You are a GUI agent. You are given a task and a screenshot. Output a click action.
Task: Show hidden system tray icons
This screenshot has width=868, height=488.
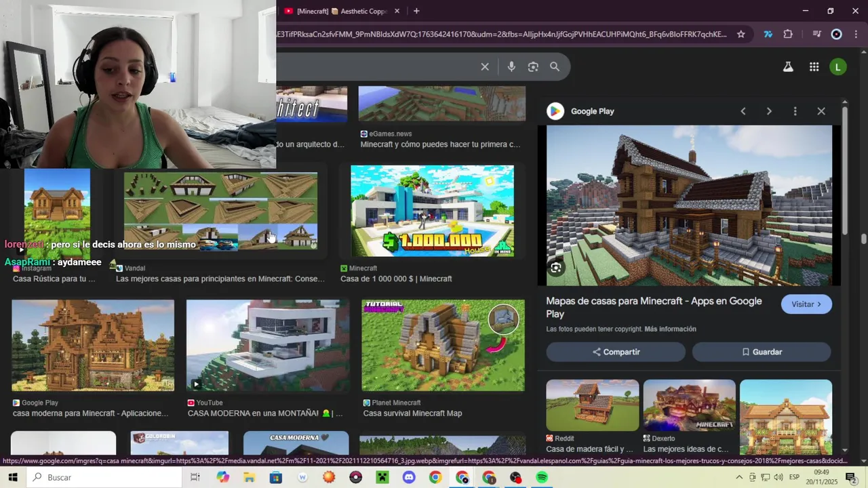point(739,477)
